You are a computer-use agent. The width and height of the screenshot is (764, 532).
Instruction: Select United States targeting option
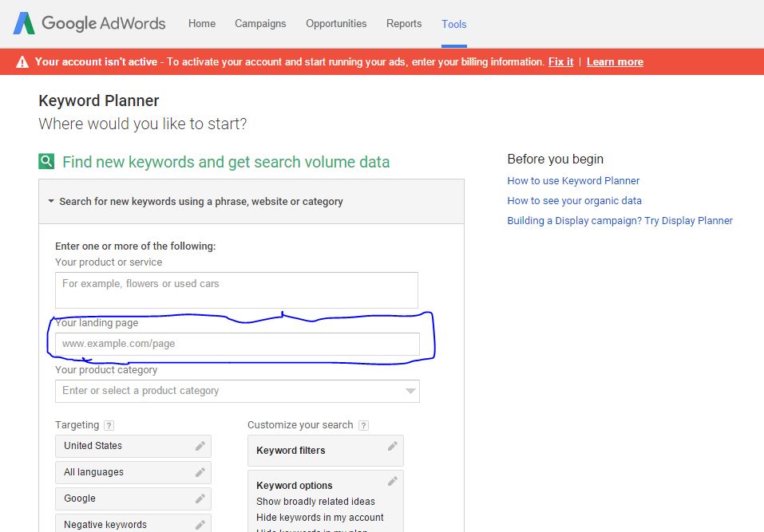click(x=133, y=446)
